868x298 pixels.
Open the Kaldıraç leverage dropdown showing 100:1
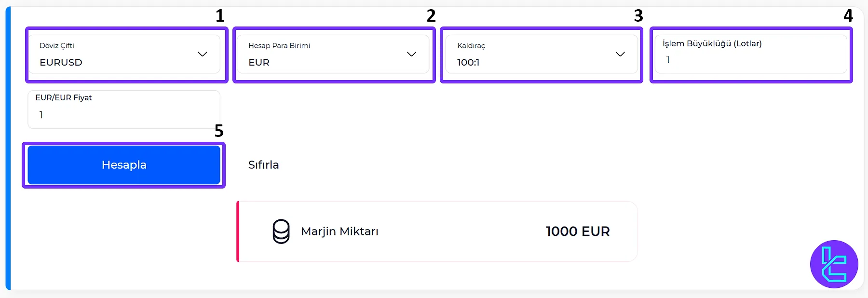[x=541, y=54]
